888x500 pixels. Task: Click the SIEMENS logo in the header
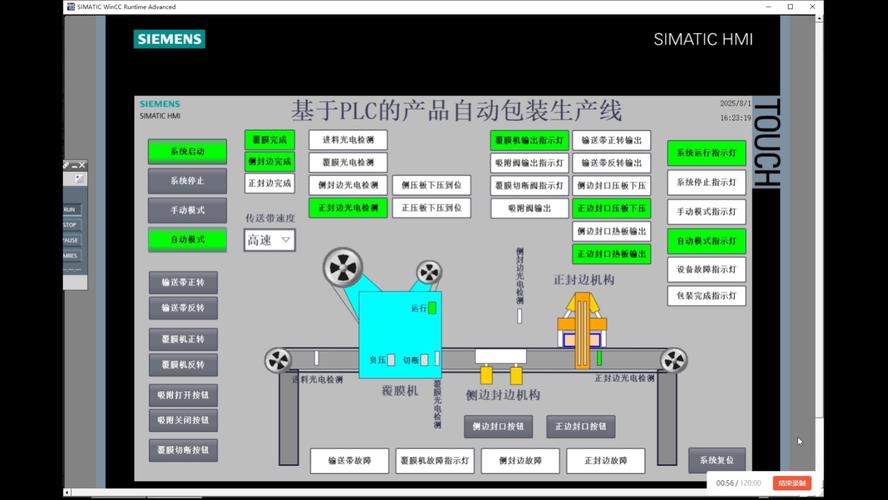tap(169, 39)
